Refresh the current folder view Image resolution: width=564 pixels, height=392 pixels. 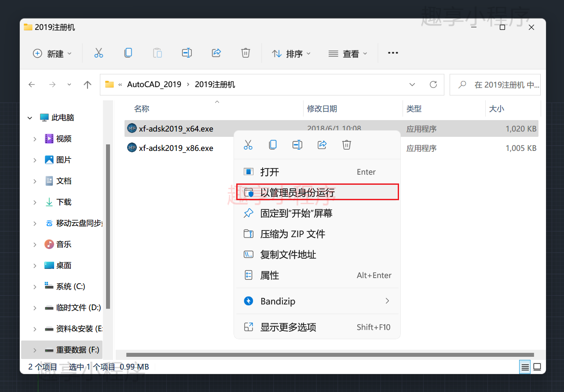click(433, 84)
